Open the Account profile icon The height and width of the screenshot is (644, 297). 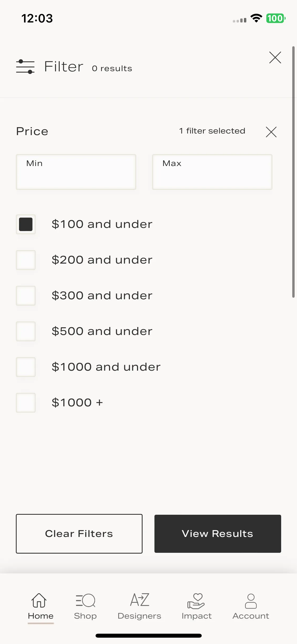click(251, 601)
